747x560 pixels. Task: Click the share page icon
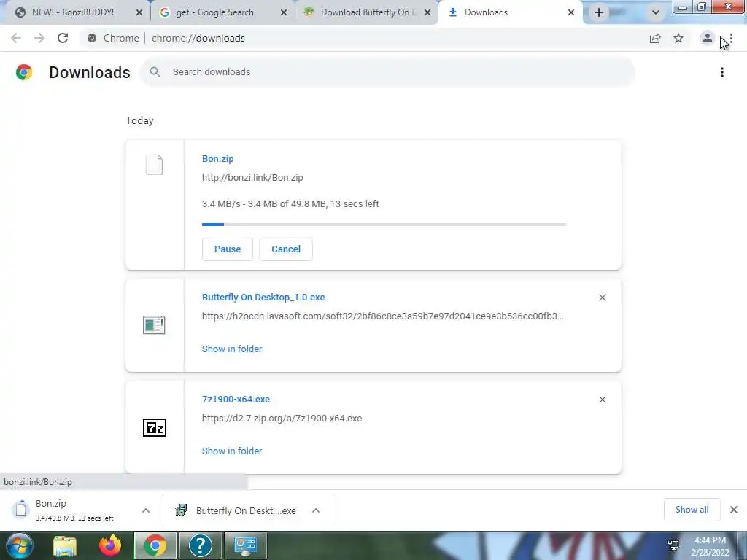(x=655, y=39)
